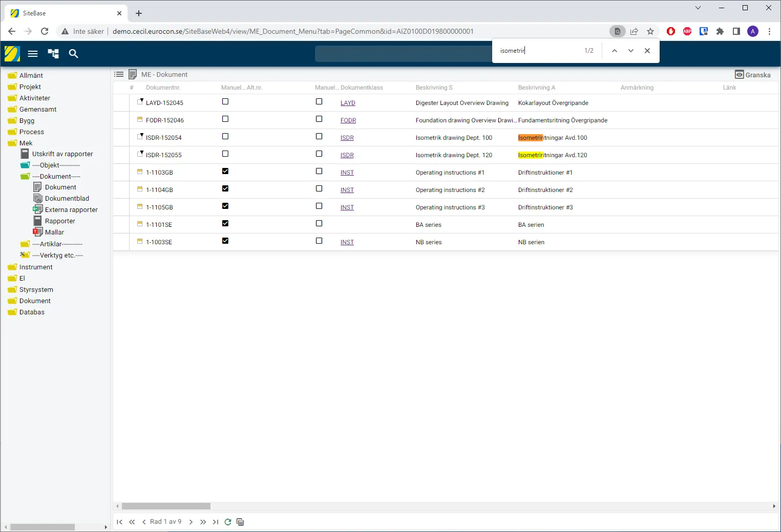Viewport: 781px width, 532px height.
Task: Click the tree structure icon in the header
Action: click(53, 54)
